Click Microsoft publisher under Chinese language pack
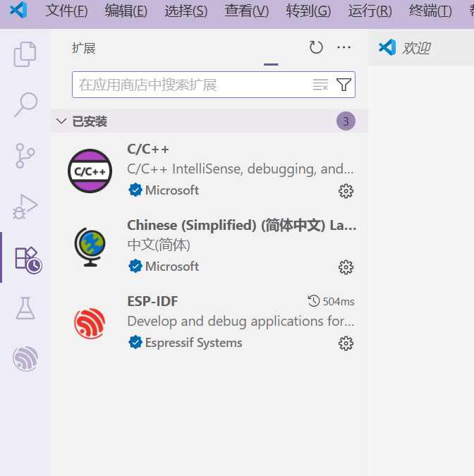The width and height of the screenshot is (474, 476). click(172, 267)
